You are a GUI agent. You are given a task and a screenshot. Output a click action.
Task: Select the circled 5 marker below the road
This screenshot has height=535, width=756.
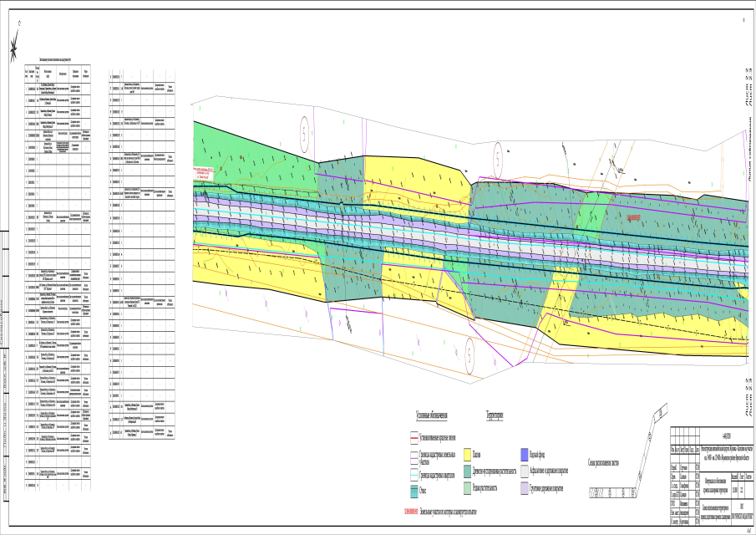[x=472, y=348]
